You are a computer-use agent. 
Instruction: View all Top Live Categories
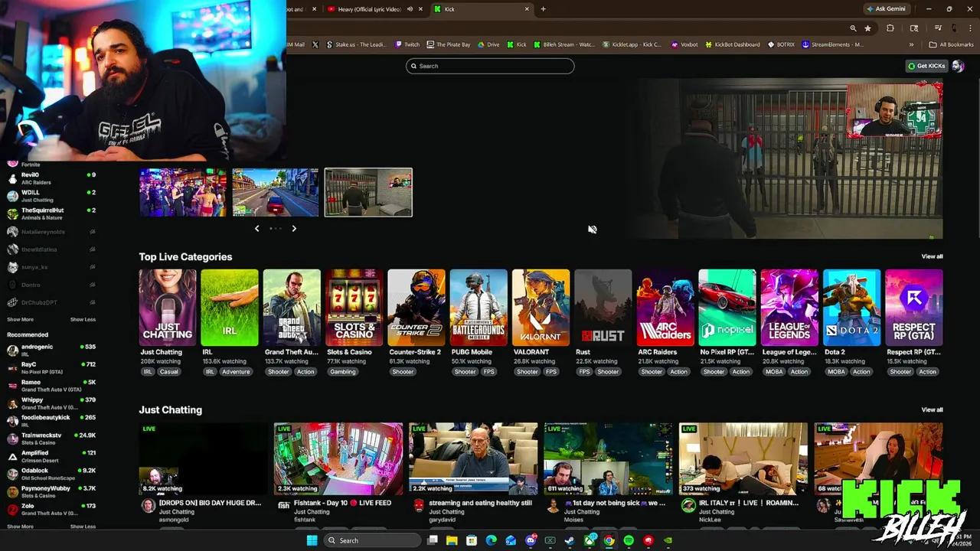(932, 256)
